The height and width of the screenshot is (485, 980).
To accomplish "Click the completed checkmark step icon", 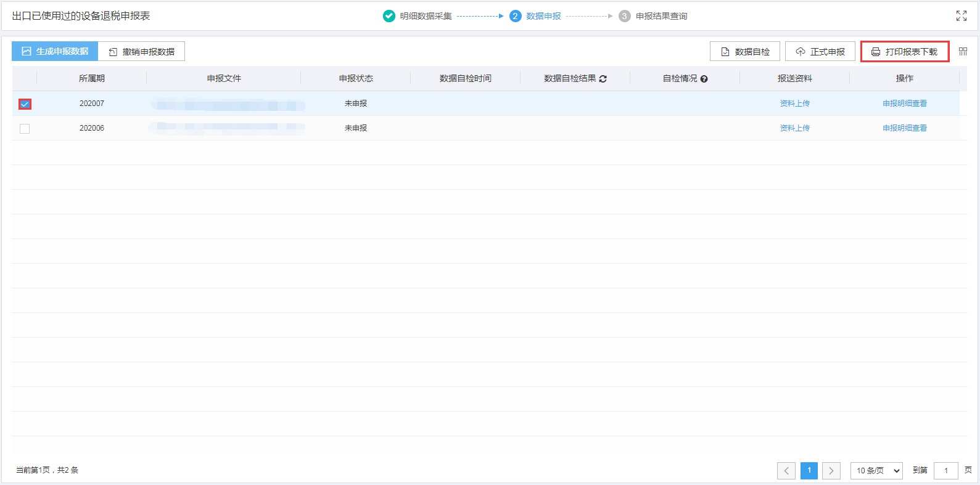I will tap(389, 16).
